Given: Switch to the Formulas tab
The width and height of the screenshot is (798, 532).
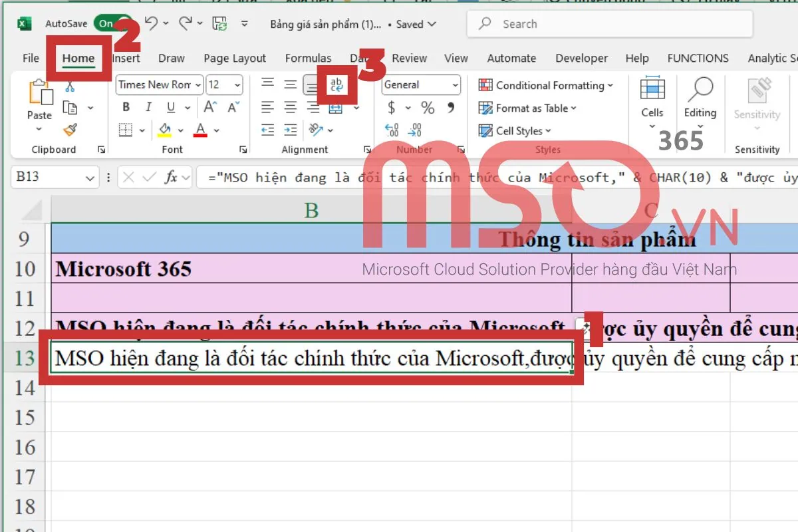Looking at the screenshot, I should point(308,59).
